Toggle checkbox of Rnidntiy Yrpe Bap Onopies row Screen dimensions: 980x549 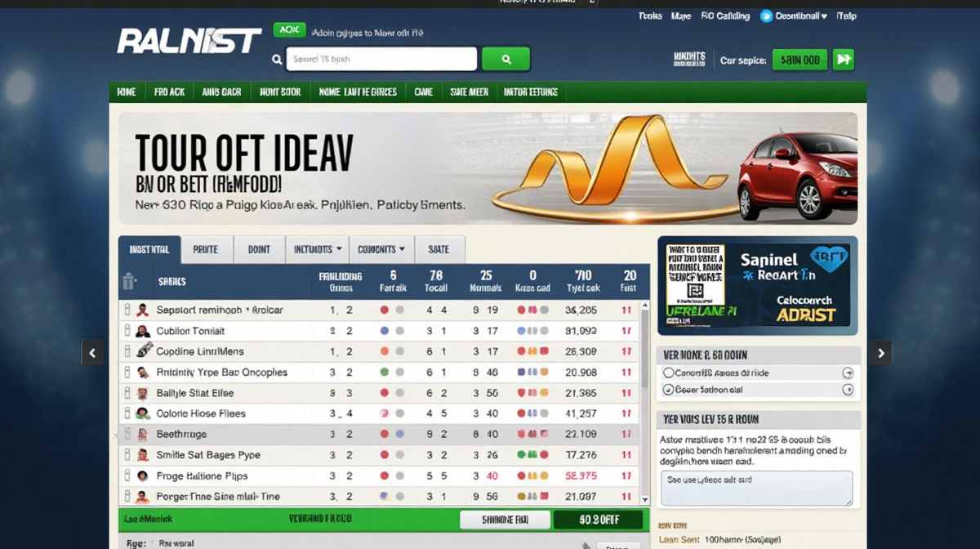coord(127,372)
